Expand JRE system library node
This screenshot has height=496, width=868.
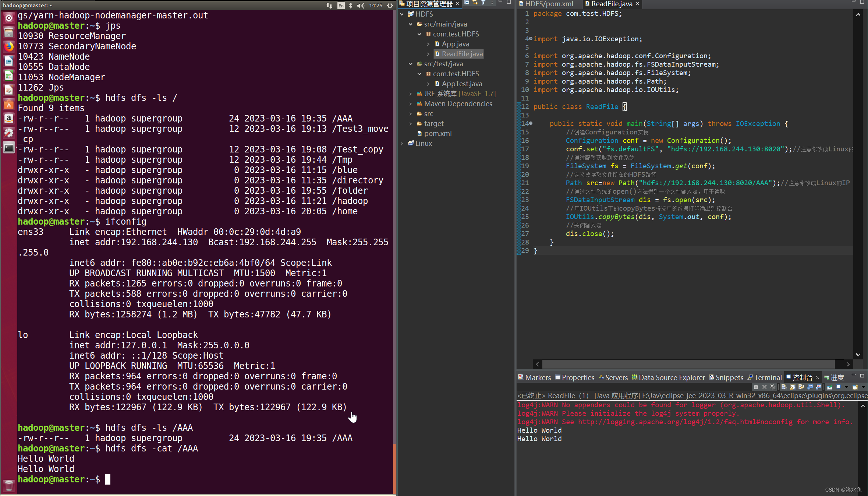pyautogui.click(x=411, y=94)
